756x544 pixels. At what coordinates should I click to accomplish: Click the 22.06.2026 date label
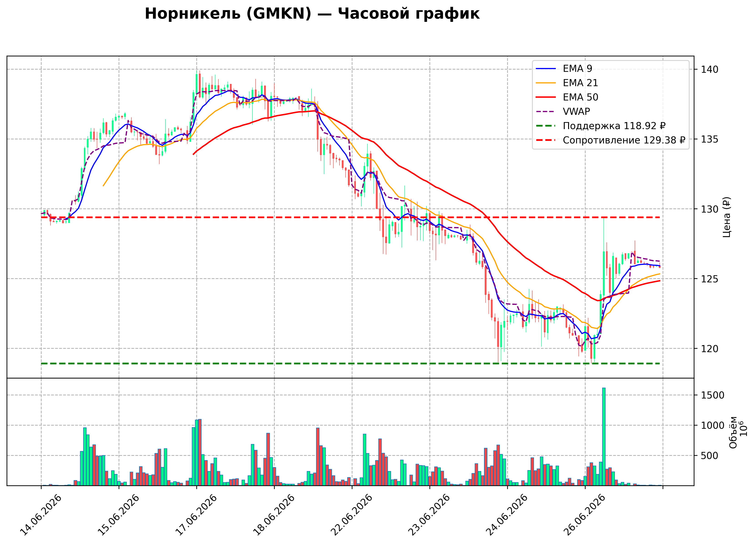click(x=351, y=515)
